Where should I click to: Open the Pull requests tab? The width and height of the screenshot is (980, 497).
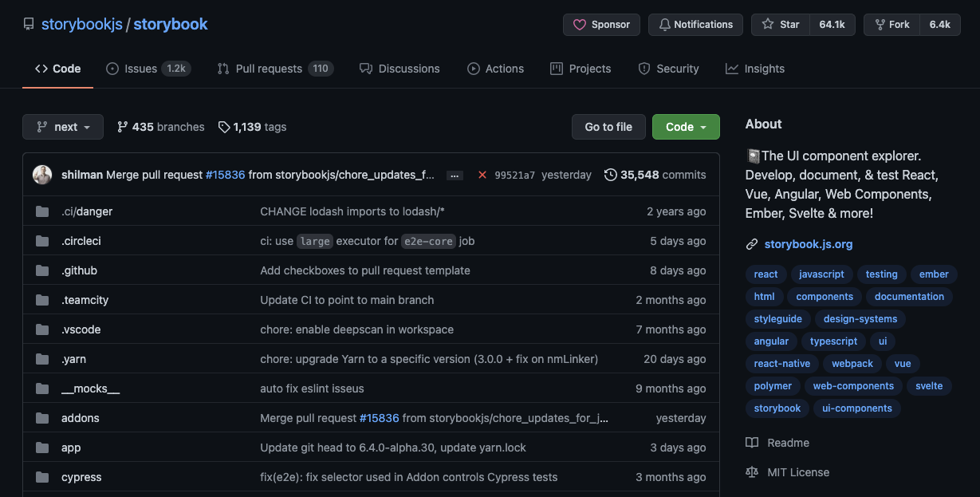click(274, 69)
